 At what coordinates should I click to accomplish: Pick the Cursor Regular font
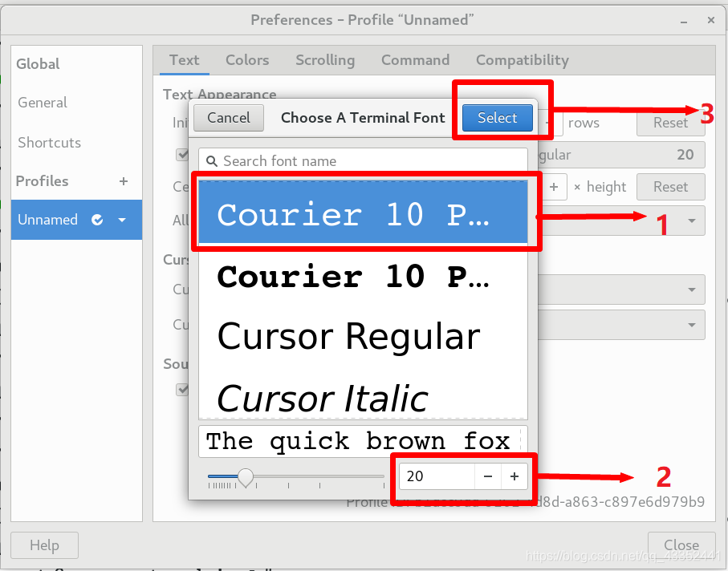[363, 336]
